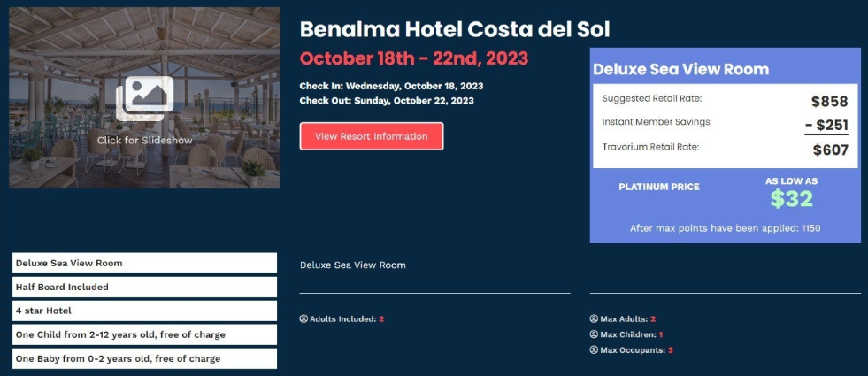Click the Half Board Included row

coord(144,287)
